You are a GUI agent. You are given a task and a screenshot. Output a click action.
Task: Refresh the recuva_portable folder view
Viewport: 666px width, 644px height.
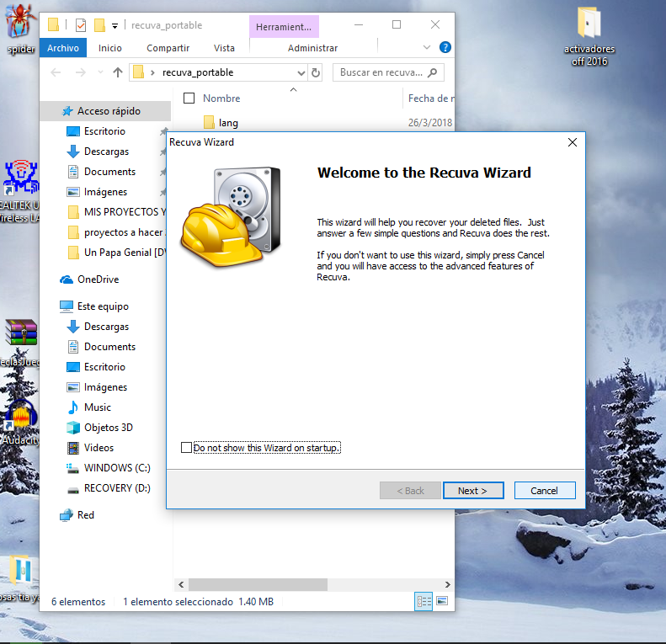coord(315,72)
